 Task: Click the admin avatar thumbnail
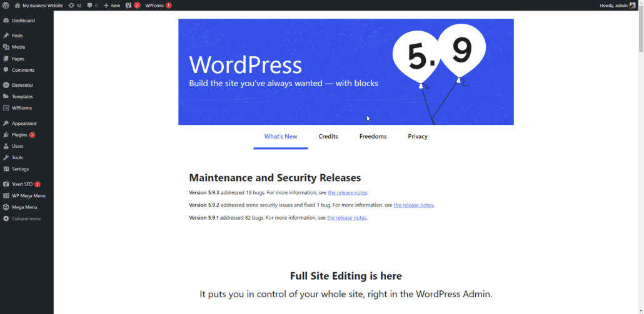632,6
